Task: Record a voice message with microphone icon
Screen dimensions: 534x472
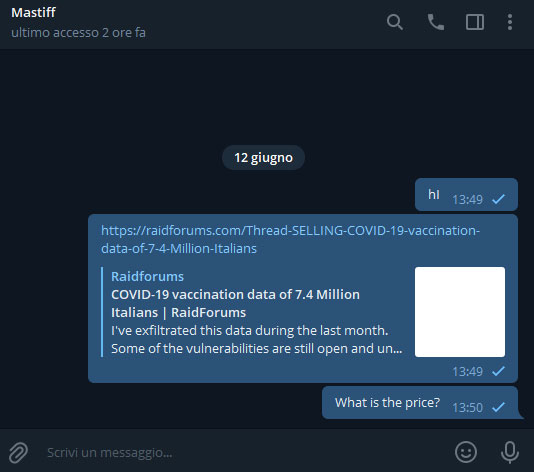Action: [x=509, y=452]
